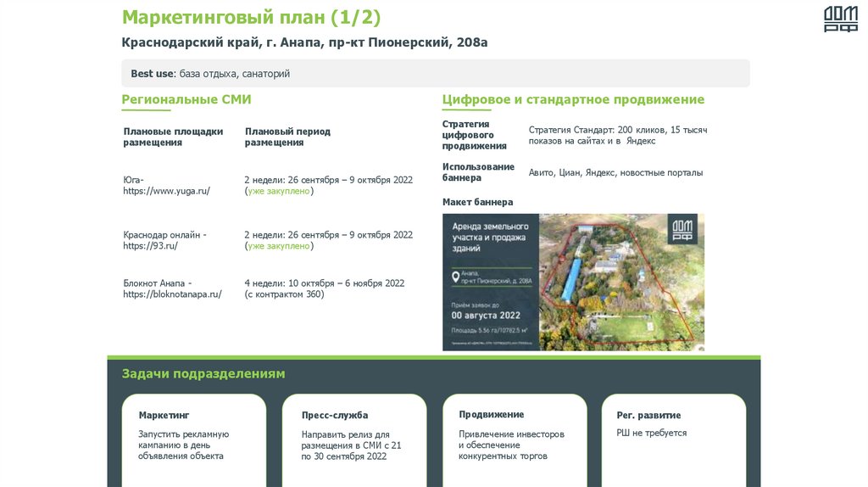
Task: Click 'Стратегия Стандарт: 200 кликов' description
Action: point(618,135)
